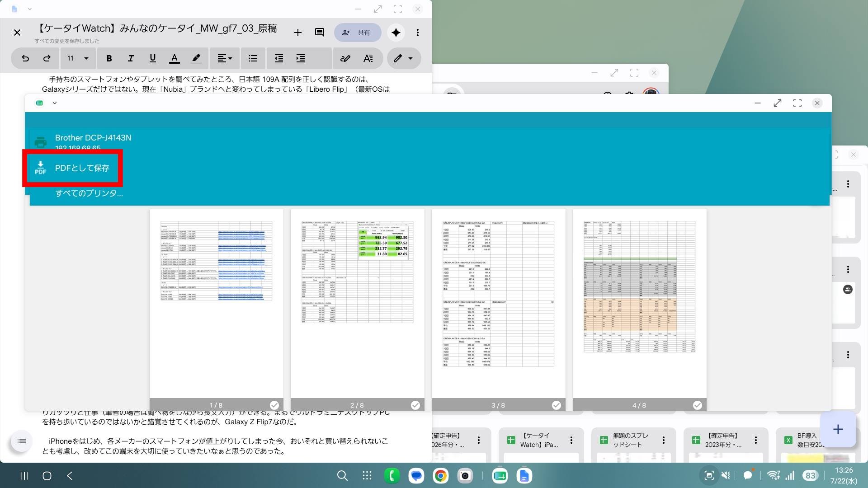Open app drawer grid icon
Screen dimensions: 868x488
point(367,475)
